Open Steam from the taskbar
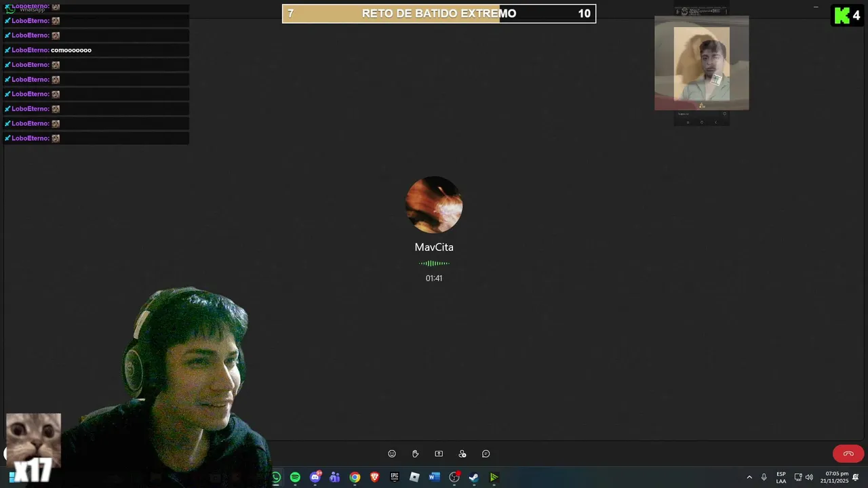The height and width of the screenshot is (488, 868). tap(474, 477)
